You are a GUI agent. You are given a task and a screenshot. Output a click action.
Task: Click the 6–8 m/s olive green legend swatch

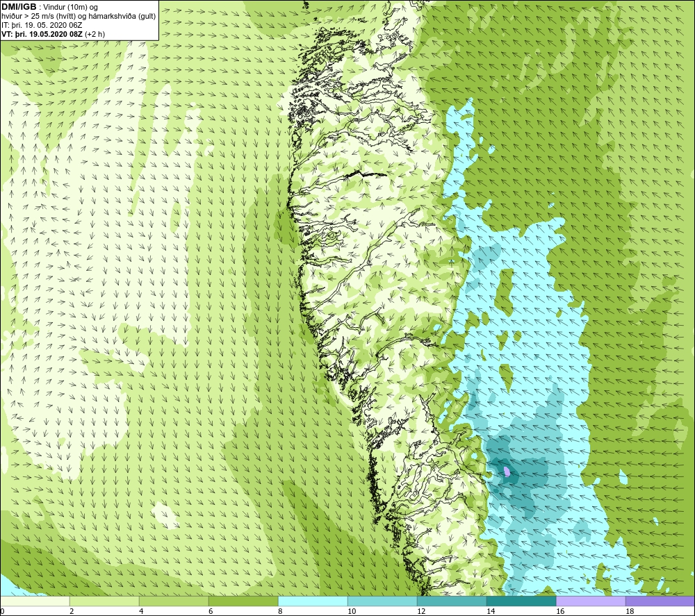pyautogui.click(x=243, y=601)
